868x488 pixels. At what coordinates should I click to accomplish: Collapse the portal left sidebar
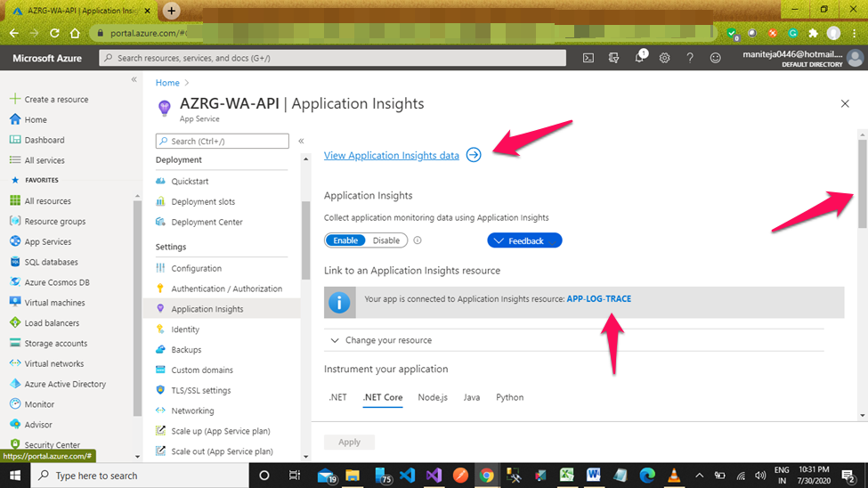coord(134,80)
